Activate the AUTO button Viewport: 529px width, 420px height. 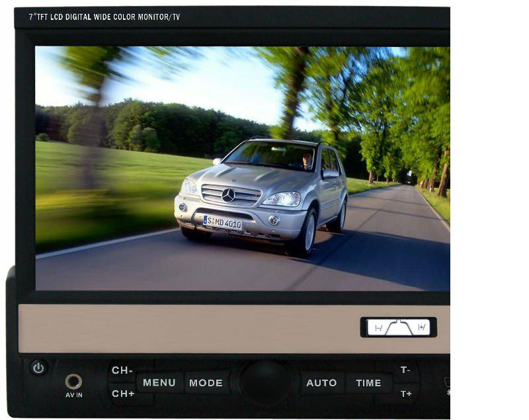coord(321,382)
